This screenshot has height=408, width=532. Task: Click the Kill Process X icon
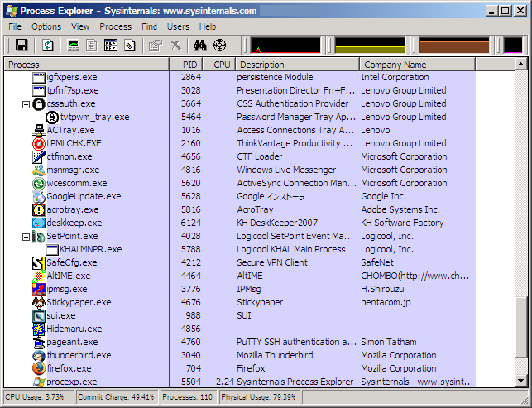(x=175, y=46)
